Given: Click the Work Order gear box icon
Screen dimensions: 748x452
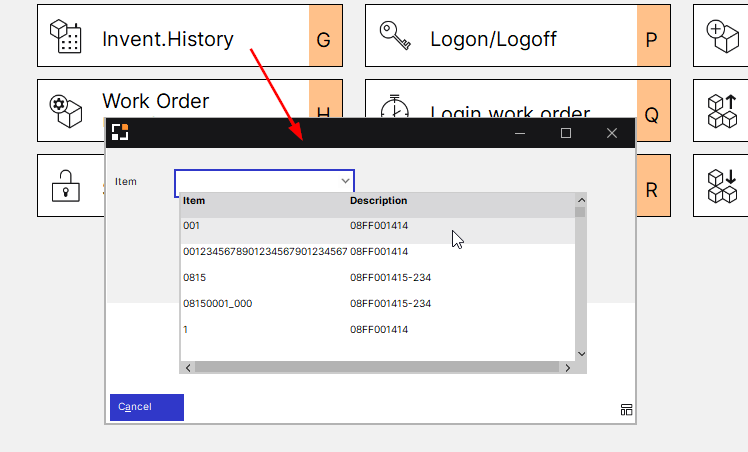Looking at the screenshot, I should click(x=65, y=110).
